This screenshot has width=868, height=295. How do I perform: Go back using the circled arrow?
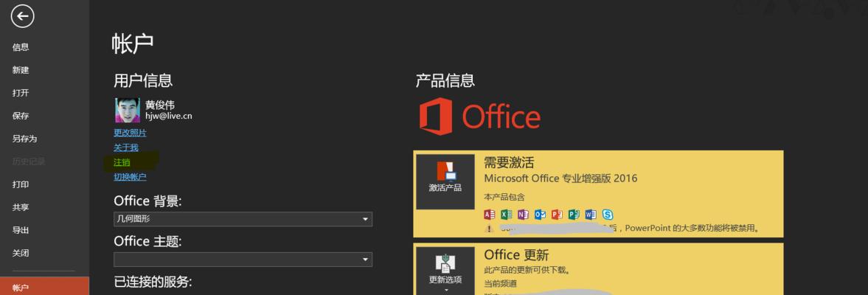[22, 16]
